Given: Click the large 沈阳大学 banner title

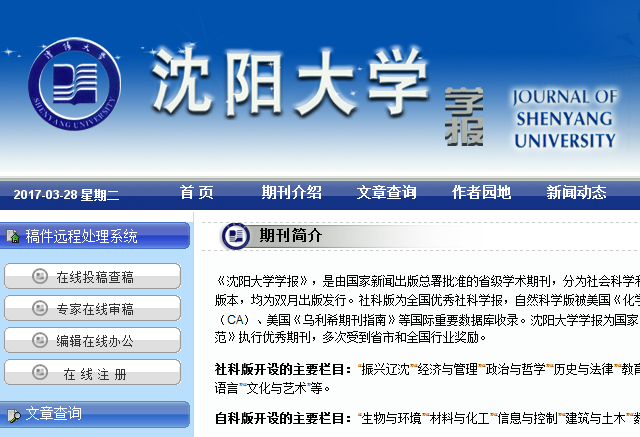Looking at the screenshot, I should click(290, 82).
